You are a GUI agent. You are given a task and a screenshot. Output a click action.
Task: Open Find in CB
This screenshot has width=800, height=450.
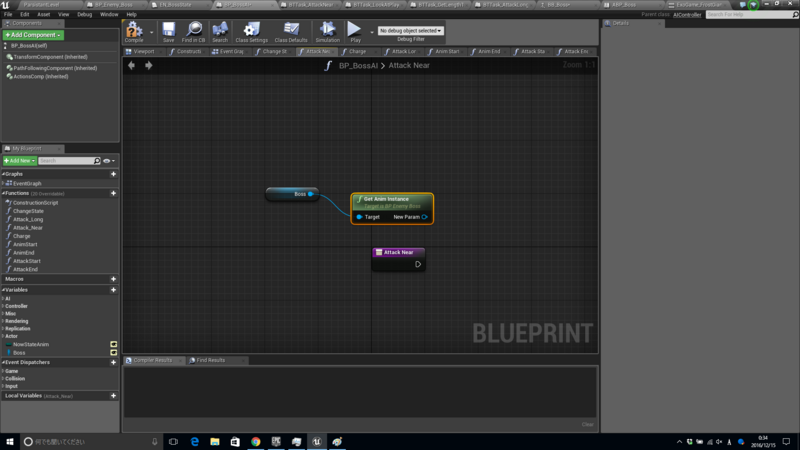[193, 32]
